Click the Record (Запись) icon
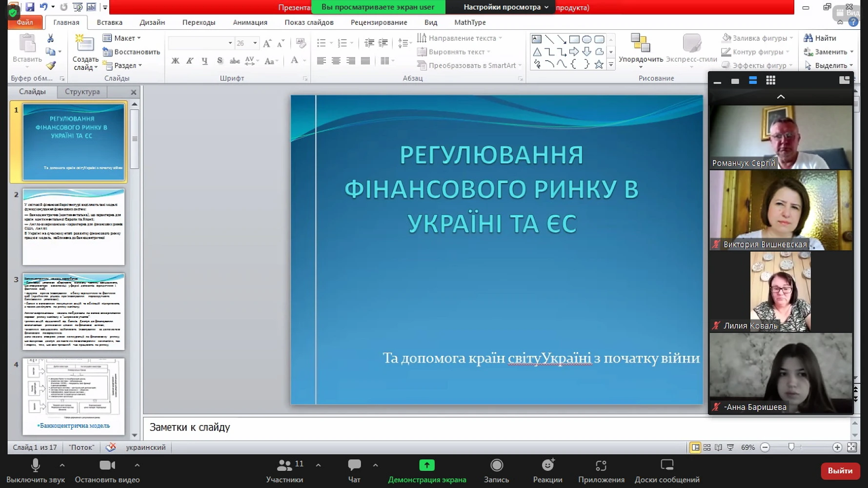 496,466
